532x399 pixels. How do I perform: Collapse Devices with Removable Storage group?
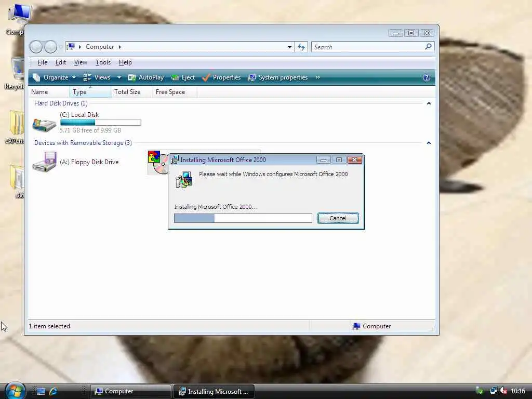[x=429, y=143]
